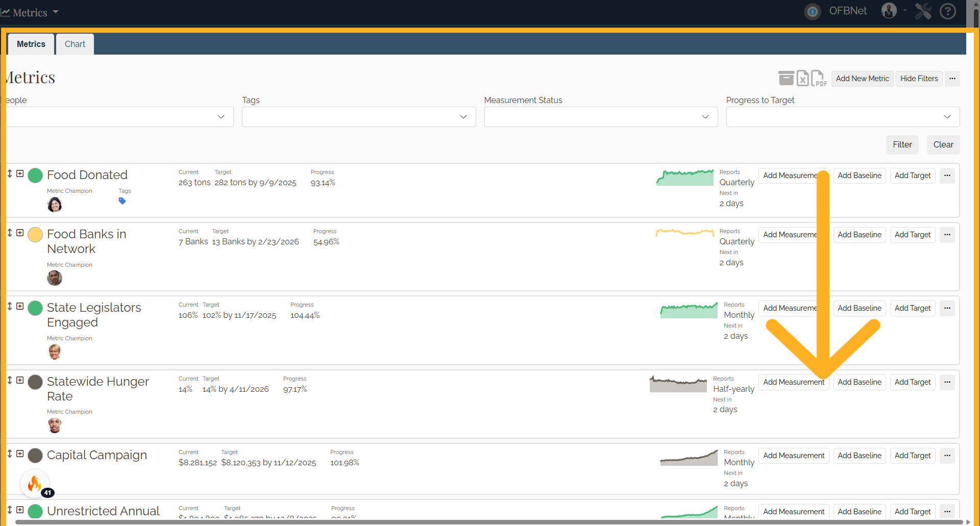Expand the State Legislators Engaged row
This screenshot has height=526, width=980.
pyautogui.click(x=20, y=306)
